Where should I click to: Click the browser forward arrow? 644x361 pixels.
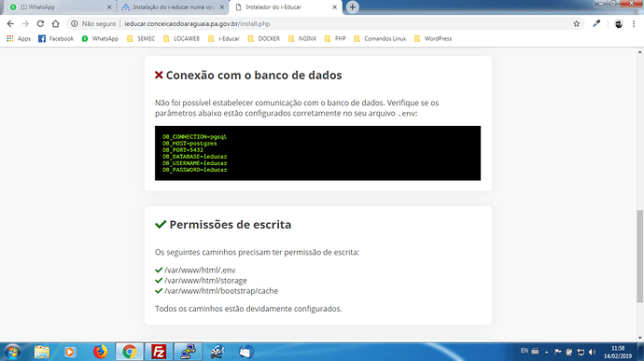point(25,24)
